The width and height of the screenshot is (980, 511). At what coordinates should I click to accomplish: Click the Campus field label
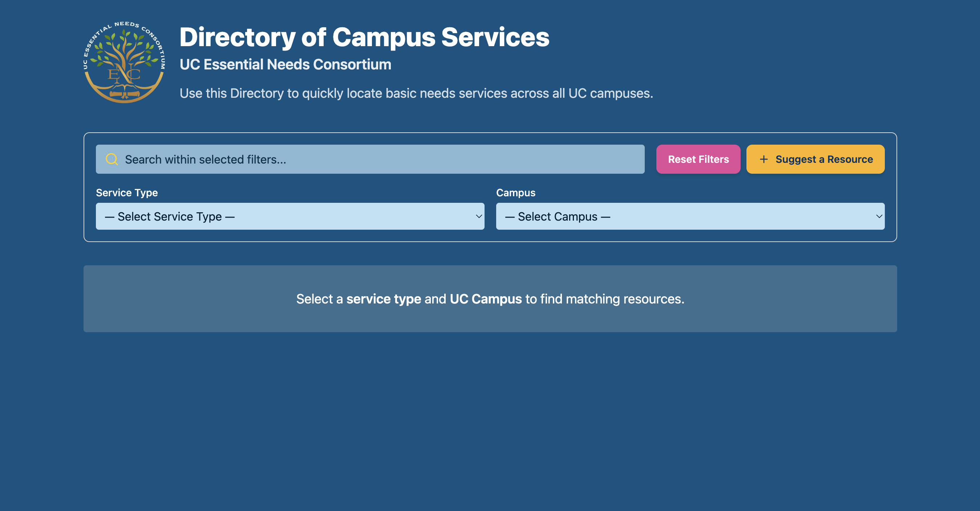point(515,193)
